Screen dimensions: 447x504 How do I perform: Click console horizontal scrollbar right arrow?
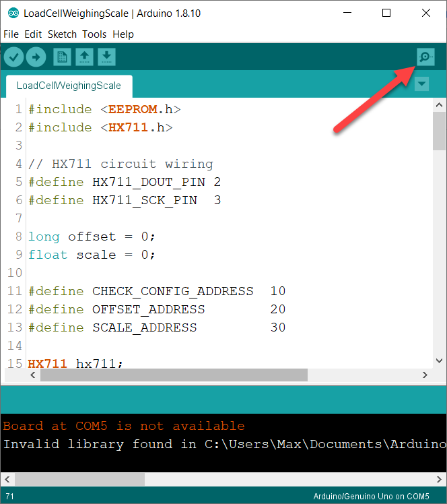pos(439,479)
